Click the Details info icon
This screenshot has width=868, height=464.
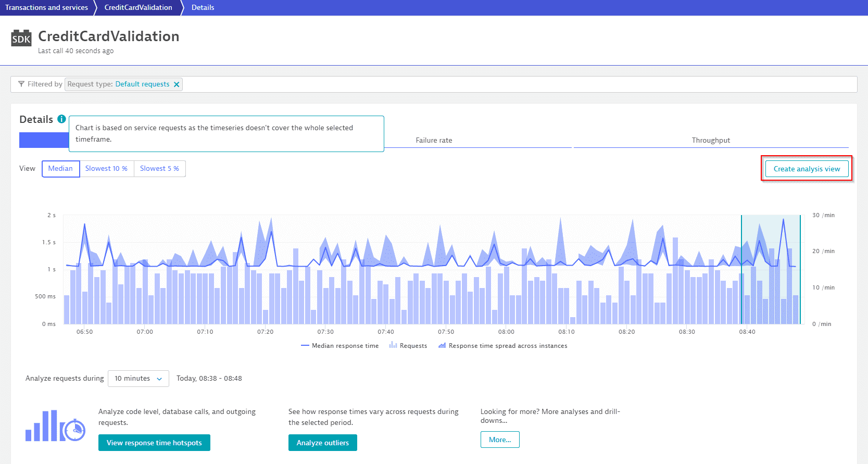pos(61,119)
